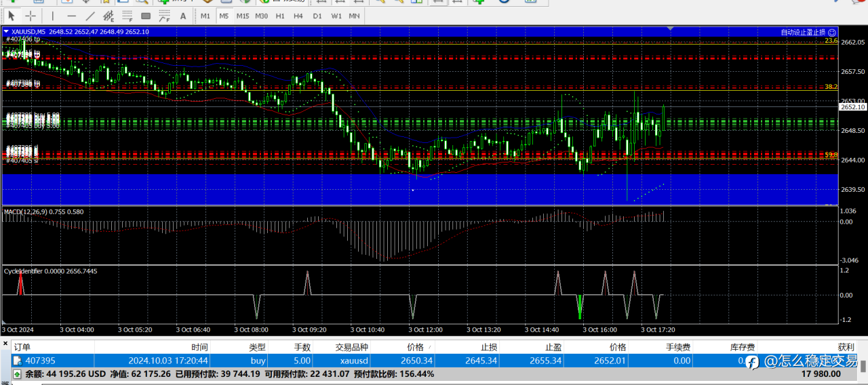Add a text label with A tool
The image size is (868, 385).
pos(182,16)
